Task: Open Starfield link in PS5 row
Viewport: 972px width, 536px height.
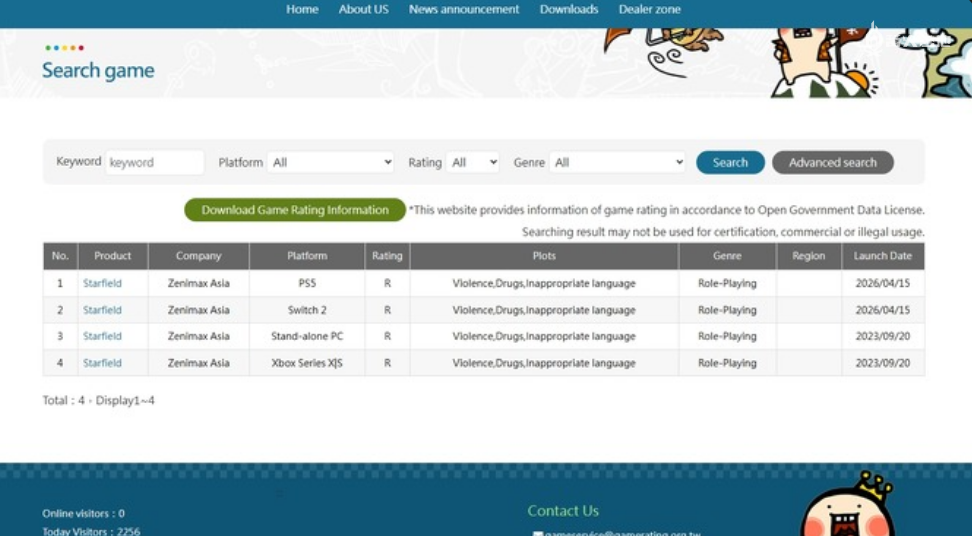Action: (102, 283)
